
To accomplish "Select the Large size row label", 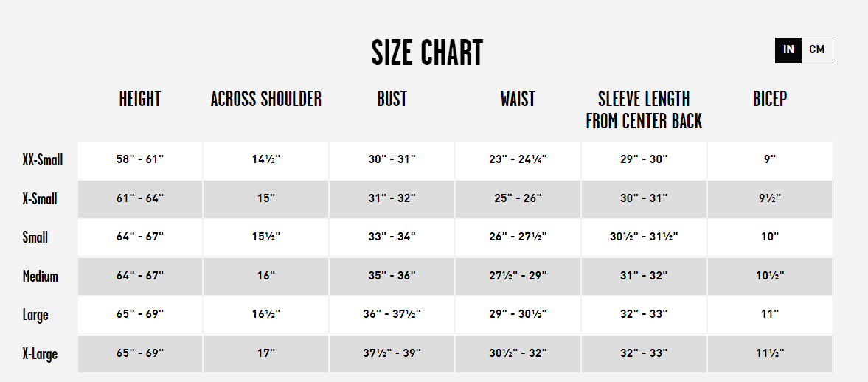I will 35,315.
